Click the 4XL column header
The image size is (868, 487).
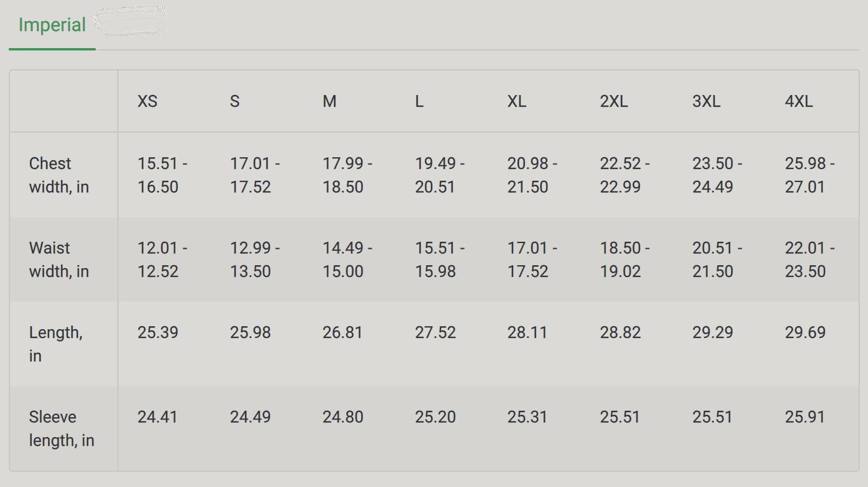pyautogui.click(x=799, y=102)
